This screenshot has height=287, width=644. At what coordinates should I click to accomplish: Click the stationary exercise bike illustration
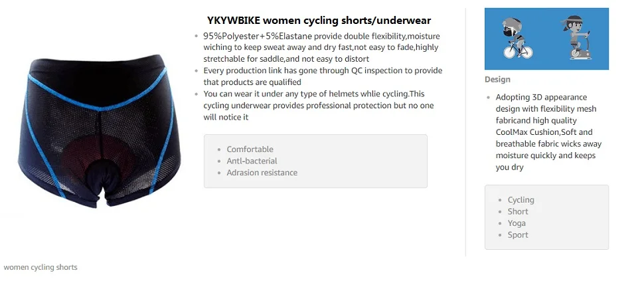point(575,37)
